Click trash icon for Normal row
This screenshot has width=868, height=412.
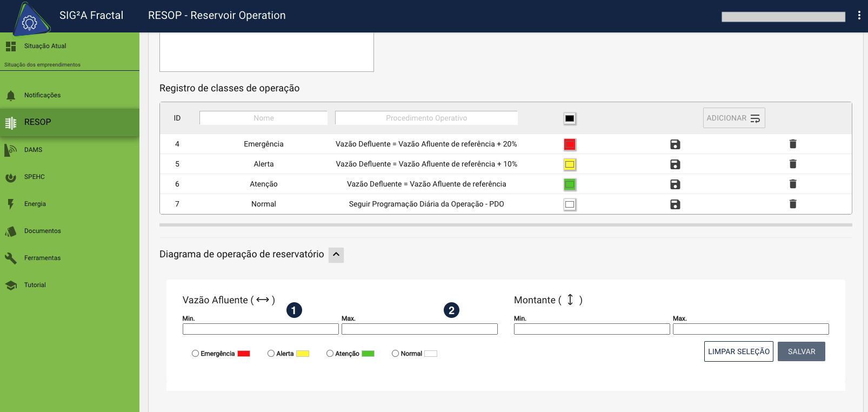click(793, 204)
